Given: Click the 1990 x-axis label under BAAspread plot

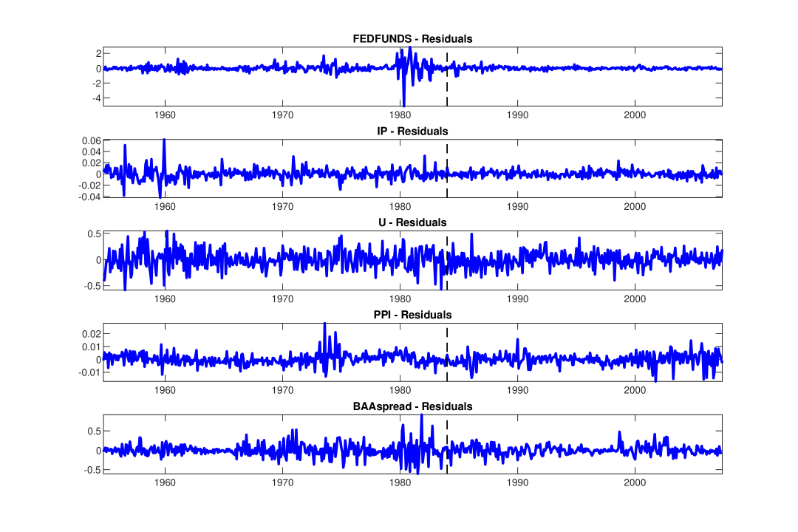Looking at the screenshot, I should pos(517,482).
